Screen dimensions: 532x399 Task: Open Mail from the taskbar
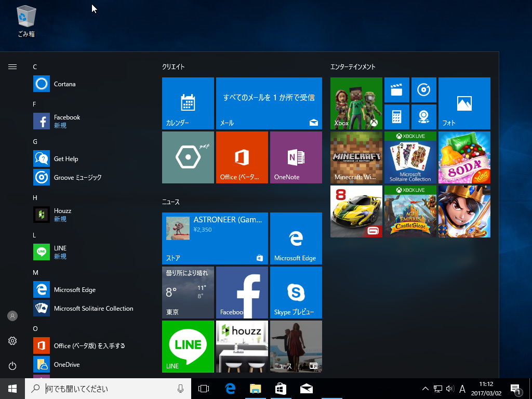coord(307,389)
